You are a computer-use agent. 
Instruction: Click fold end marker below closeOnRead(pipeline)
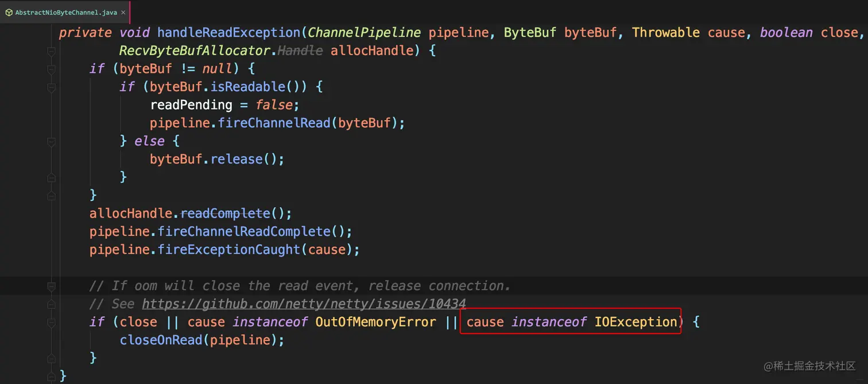(51, 359)
